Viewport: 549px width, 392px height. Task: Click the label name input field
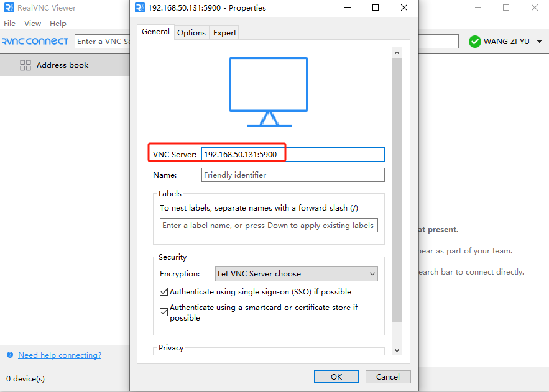[x=269, y=226]
